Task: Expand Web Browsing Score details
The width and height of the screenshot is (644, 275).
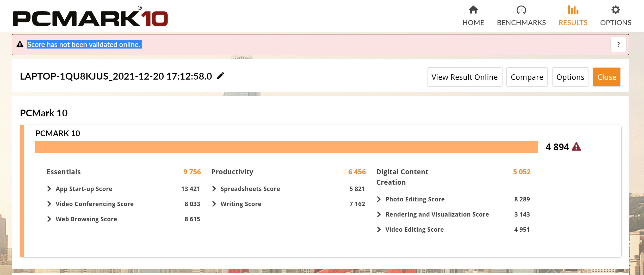Action: point(49,219)
